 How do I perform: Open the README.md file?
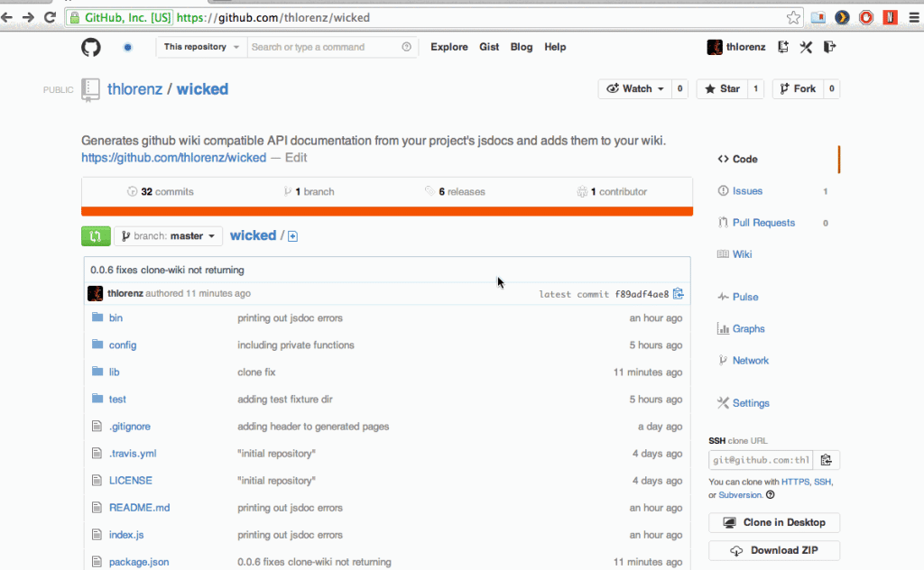coord(139,508)
